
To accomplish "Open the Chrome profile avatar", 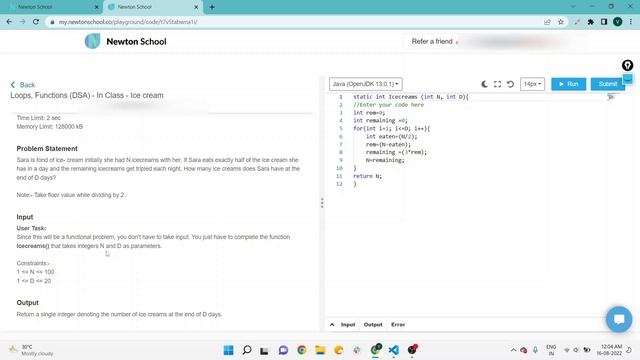I will tap(618, 22).
